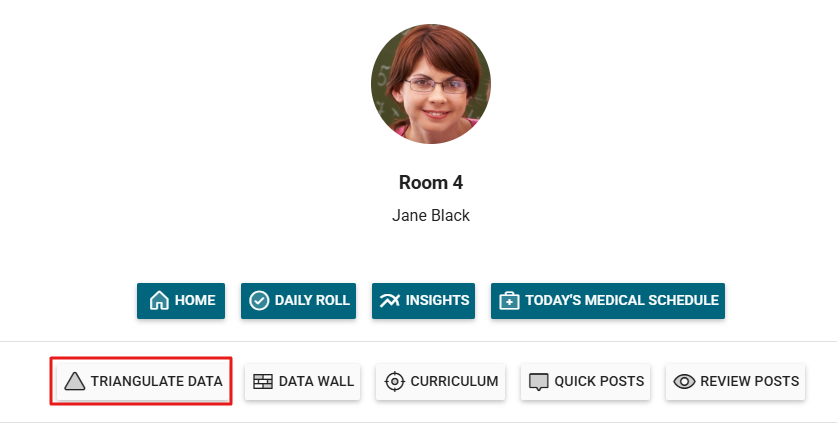
Task: Click the checkmark circle icon for Daily Roll
Action: point(259,301)
